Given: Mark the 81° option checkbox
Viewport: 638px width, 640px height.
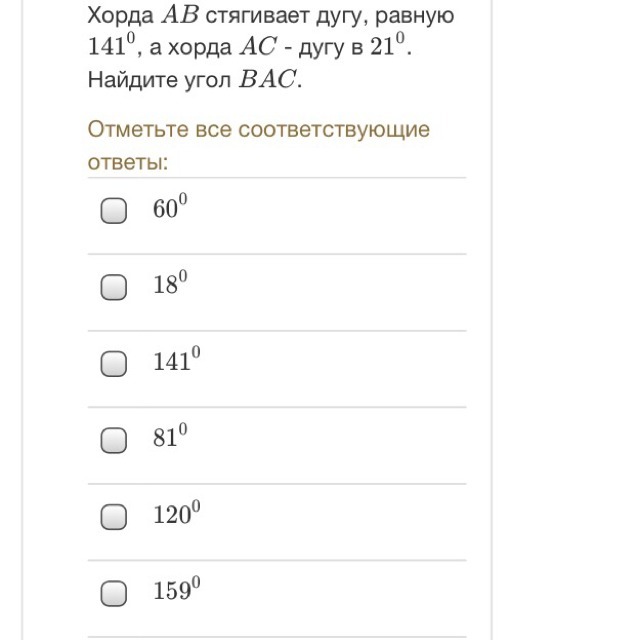Looking at the screenshot, I should tap(115, 440).
